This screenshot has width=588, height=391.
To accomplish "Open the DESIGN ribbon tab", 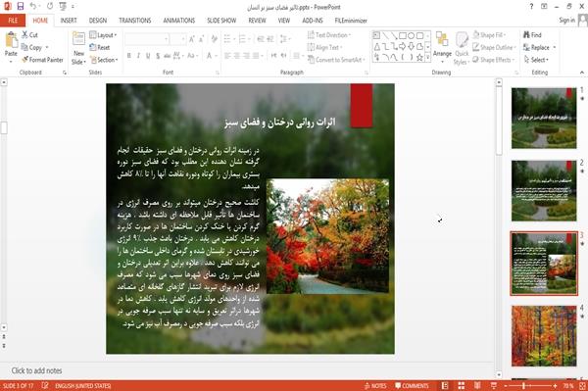I will pos(98,21).
